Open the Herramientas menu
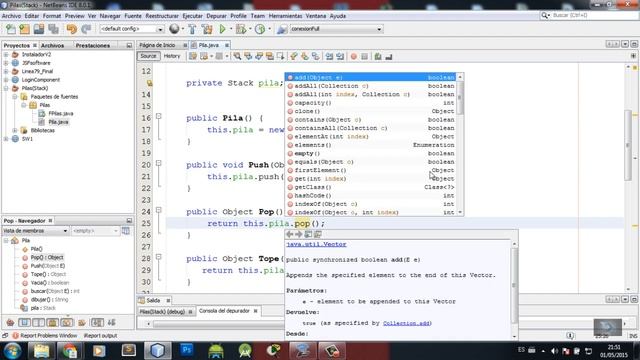The width and height of the screenshot is (640, 360). 285,16
